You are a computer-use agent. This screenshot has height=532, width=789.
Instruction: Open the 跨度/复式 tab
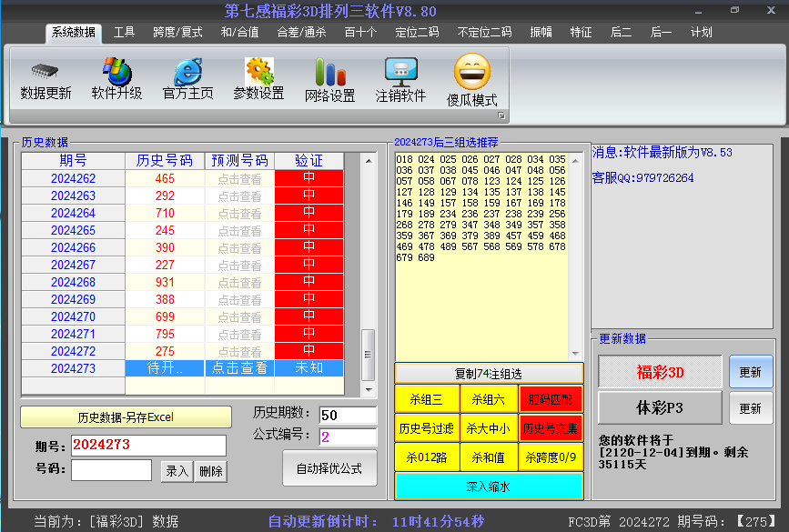click(177, 32)
